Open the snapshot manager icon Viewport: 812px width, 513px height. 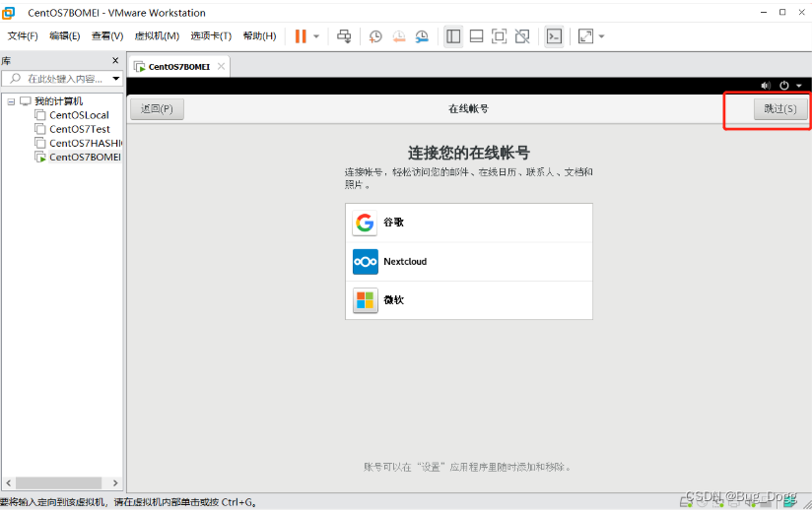tap(422, 36)
